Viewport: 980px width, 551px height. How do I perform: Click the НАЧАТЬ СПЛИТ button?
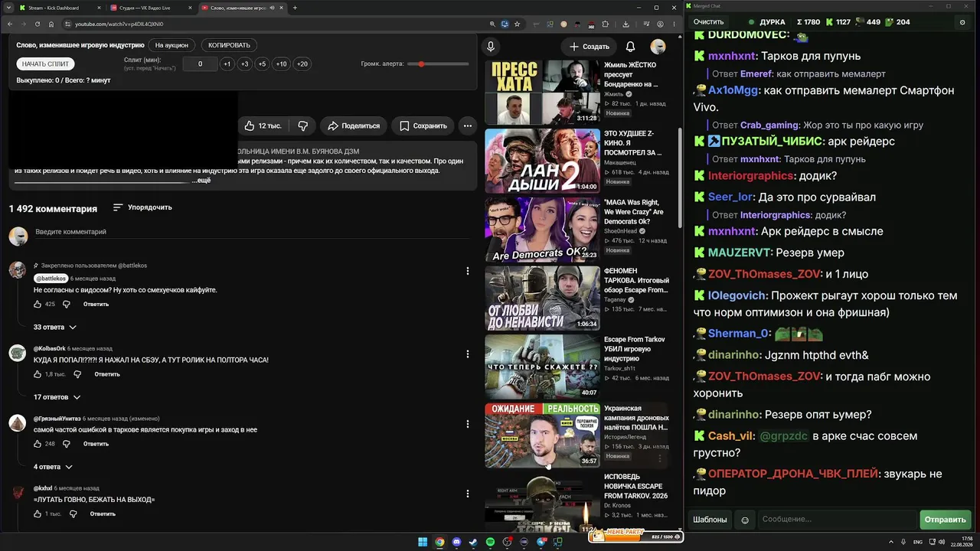pos(45,64)
